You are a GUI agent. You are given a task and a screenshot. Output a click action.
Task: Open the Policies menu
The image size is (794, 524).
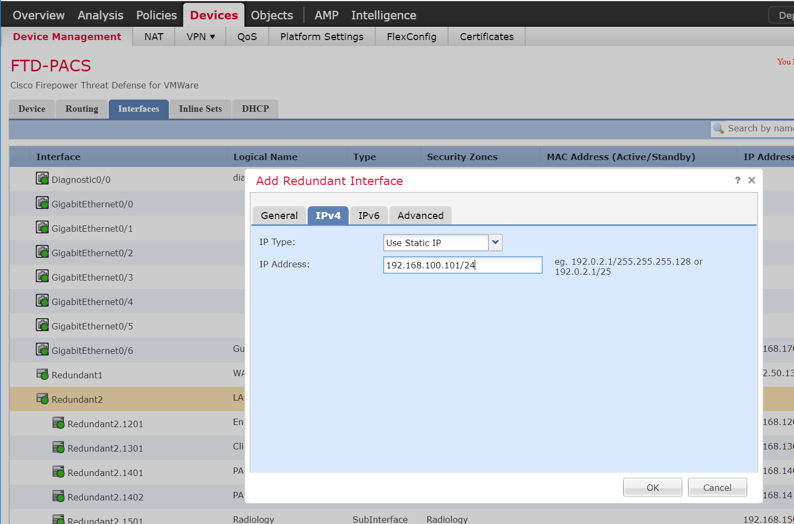(156, 15)
